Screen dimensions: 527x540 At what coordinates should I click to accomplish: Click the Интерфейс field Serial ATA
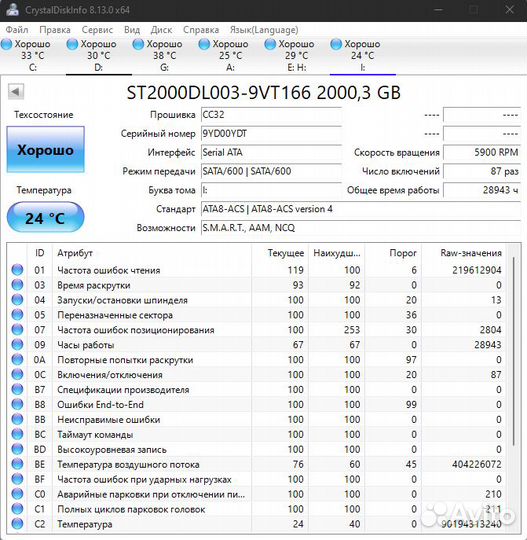271,153
